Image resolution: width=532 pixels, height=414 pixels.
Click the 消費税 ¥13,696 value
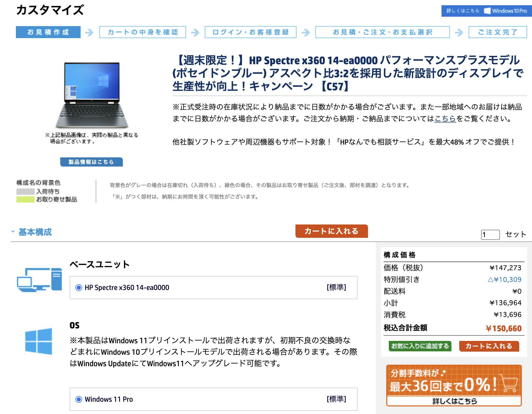tap(507, 315)
